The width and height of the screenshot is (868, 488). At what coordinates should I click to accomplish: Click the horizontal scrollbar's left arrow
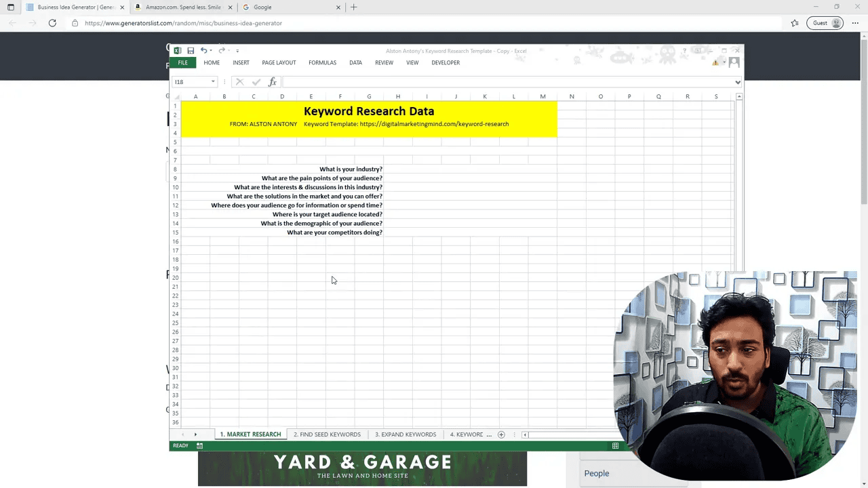pos(525,434)
